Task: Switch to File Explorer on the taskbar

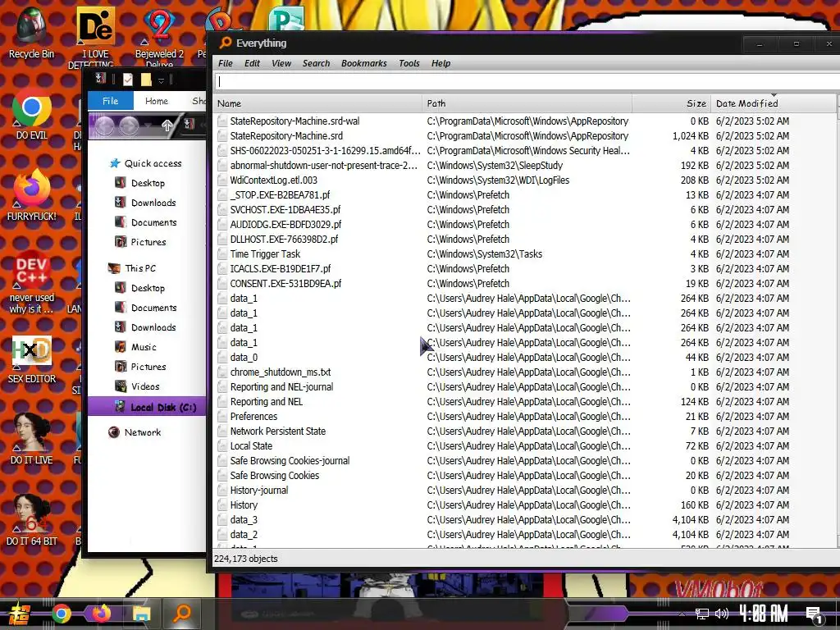Action: [x=141, y=614]
